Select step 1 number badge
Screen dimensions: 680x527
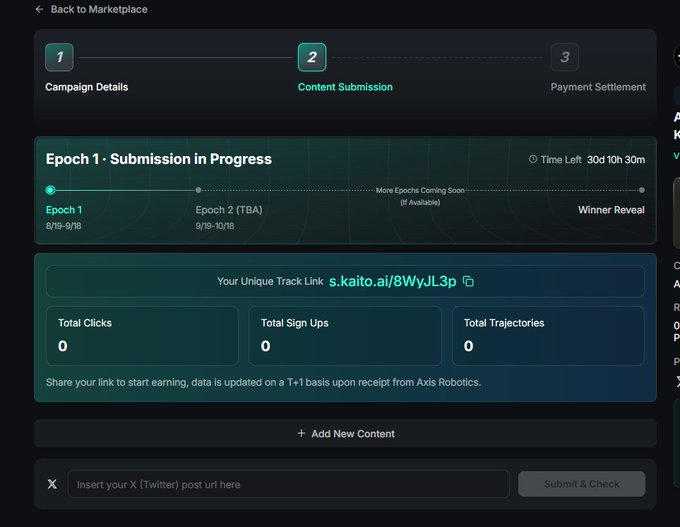[x=59, y=57]
